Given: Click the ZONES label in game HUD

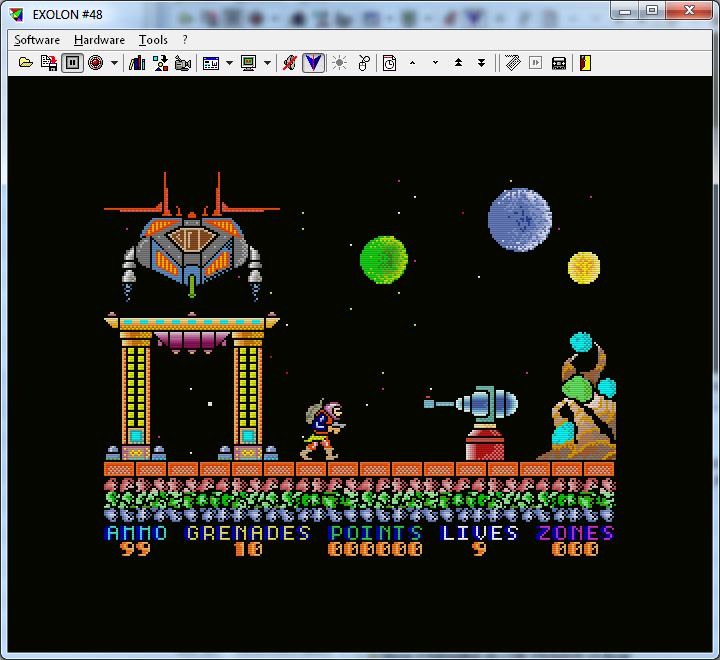Looking at the screenshot, I should point(575,533).
